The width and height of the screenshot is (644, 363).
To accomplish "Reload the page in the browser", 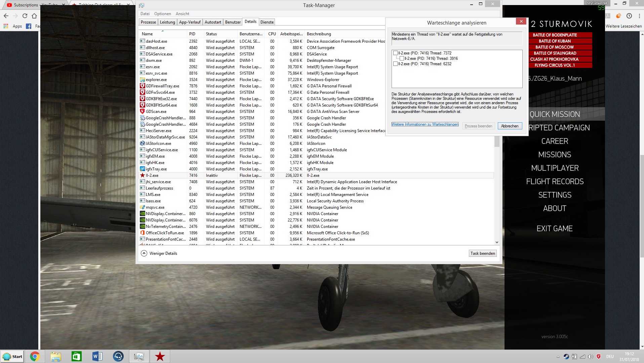I will tap(25, 16).
